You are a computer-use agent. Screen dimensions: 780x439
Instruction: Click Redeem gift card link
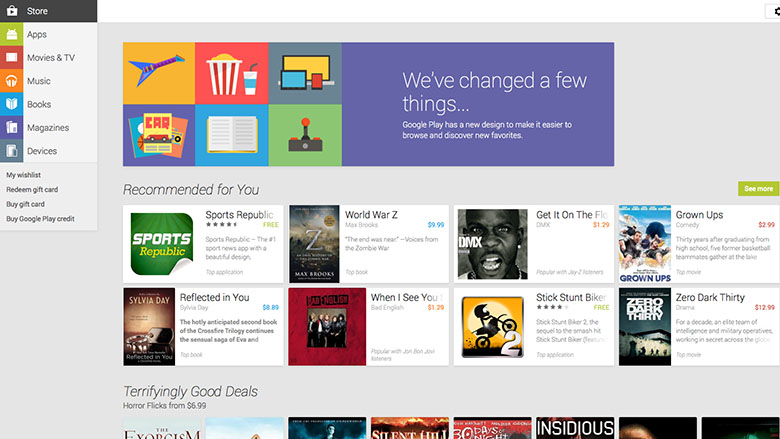[x=32, y=189]
